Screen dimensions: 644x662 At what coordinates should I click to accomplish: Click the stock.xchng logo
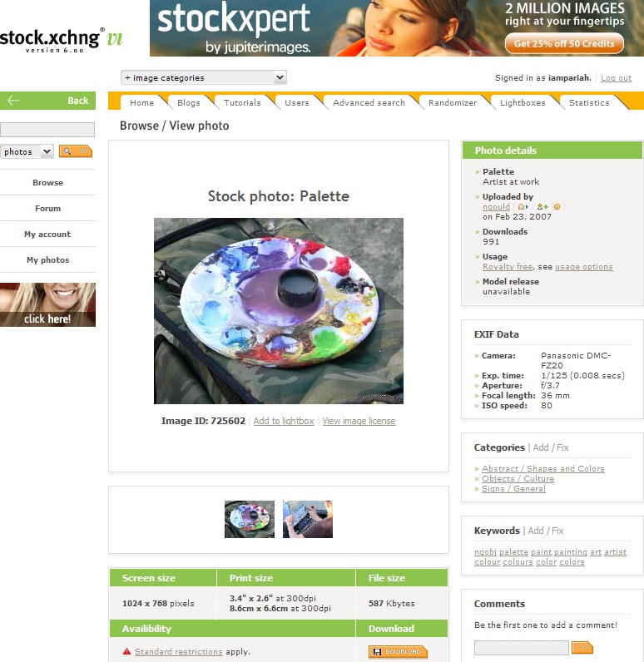pos(62,41)
